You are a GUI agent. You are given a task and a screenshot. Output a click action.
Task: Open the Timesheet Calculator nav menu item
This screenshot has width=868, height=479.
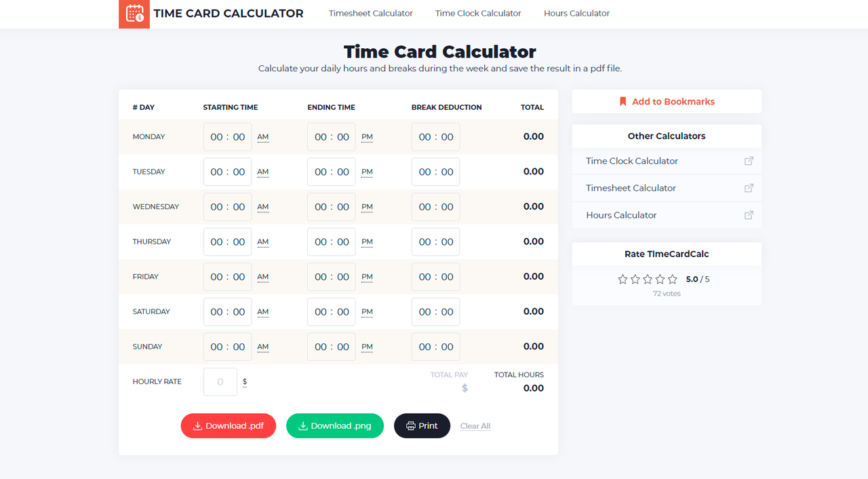click(x=370, y=13)
